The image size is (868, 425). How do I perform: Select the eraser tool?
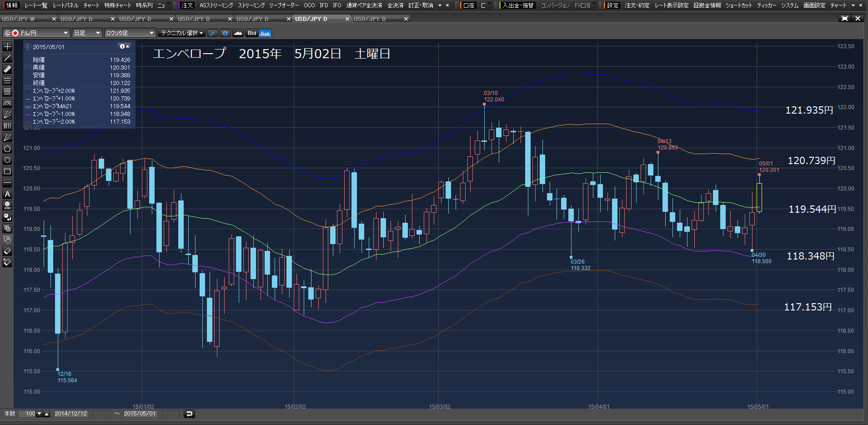coord(7,251)
